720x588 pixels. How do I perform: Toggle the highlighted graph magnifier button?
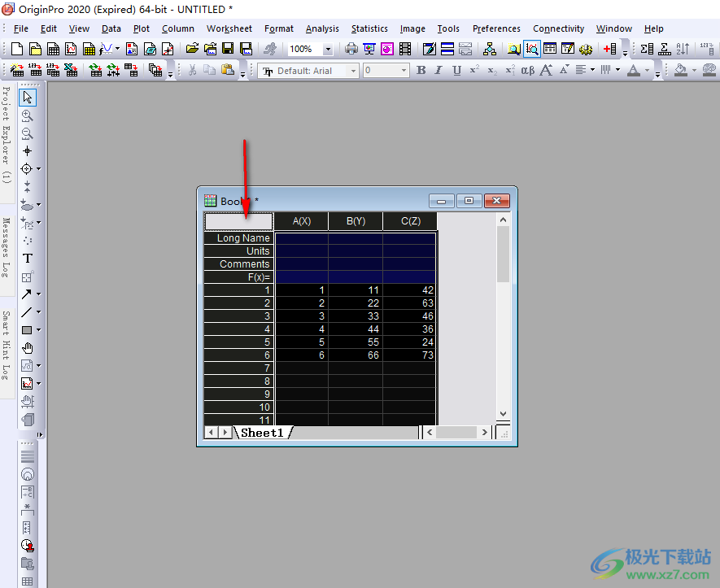pyautogui.click(x=532, y=49)
